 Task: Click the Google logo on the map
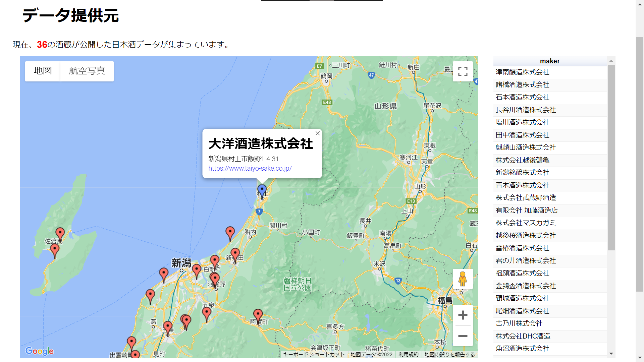point(40,351)
